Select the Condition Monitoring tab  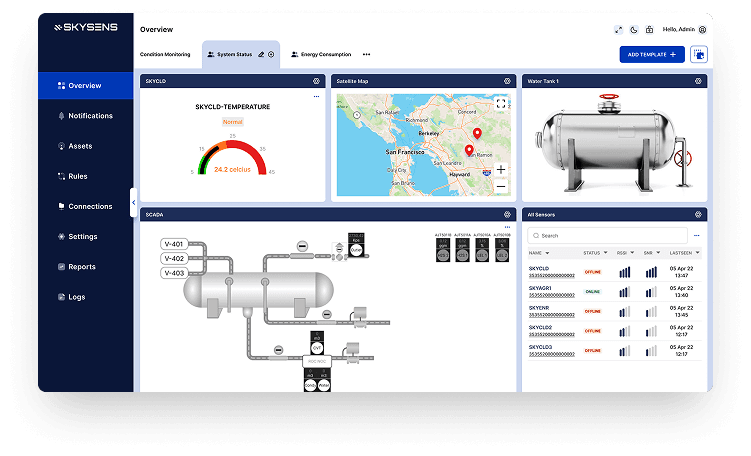click(x=165, y=54)
